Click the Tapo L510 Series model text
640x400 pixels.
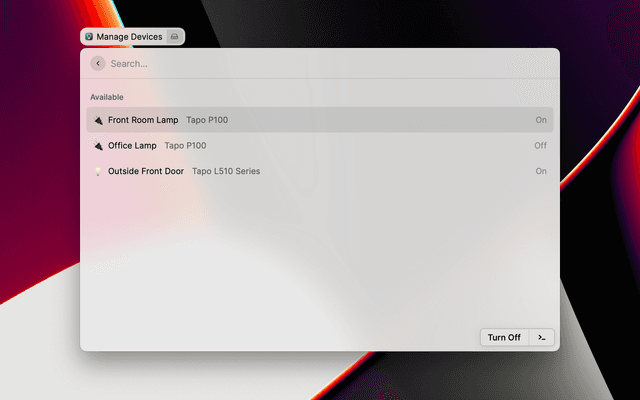[226, 172]
